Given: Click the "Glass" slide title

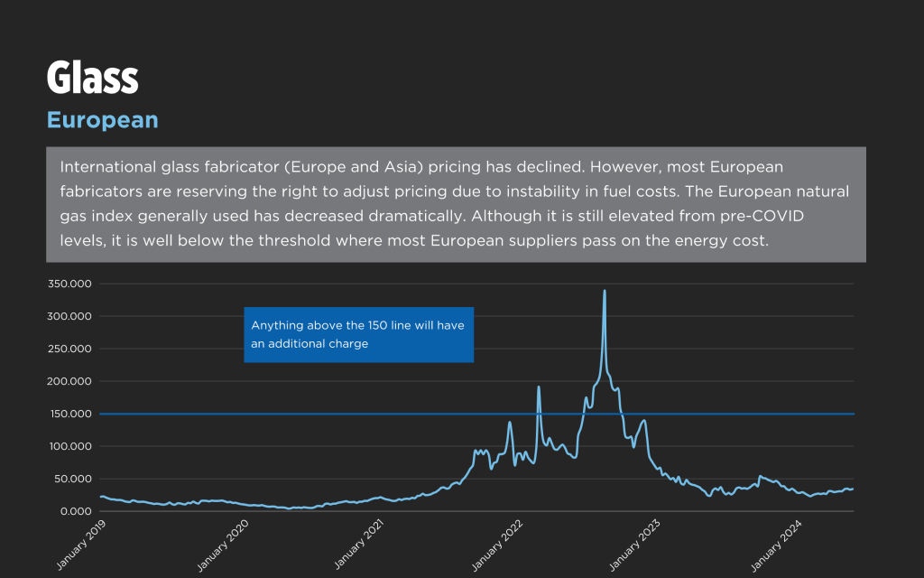Looking at the screenshot, I should [92, 79].
